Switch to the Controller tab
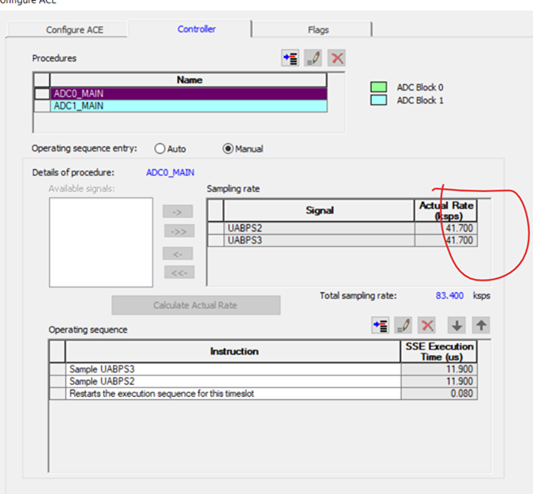 point(196,29)
